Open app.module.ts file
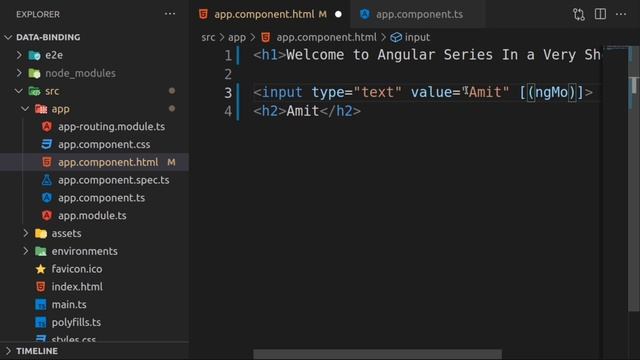This screenshot has height=360, width=640. (92, 216)
